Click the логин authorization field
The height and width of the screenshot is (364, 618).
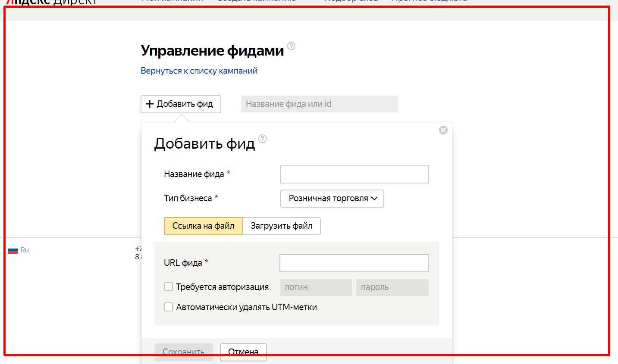316,287
